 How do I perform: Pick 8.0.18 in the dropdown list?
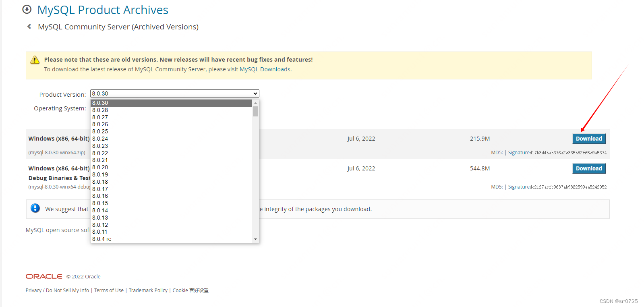click(x=171, y=182)
